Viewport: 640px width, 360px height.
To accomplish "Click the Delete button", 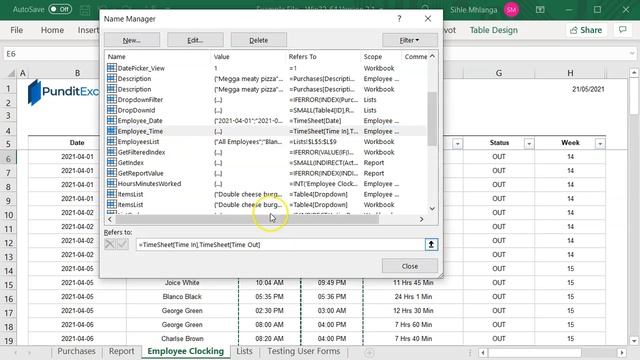I will coord(258,40).
